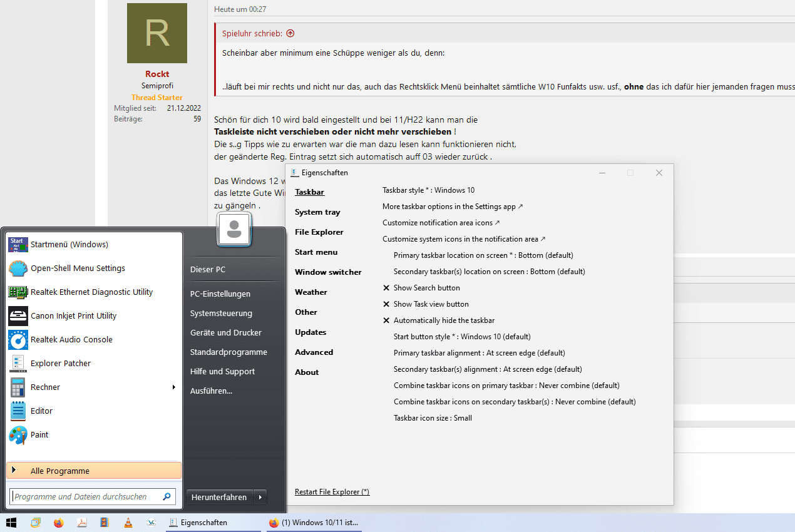Screen dimensions: 795x532
Task: Change Primary taskbar location on screen
Action: pos(483,255)
